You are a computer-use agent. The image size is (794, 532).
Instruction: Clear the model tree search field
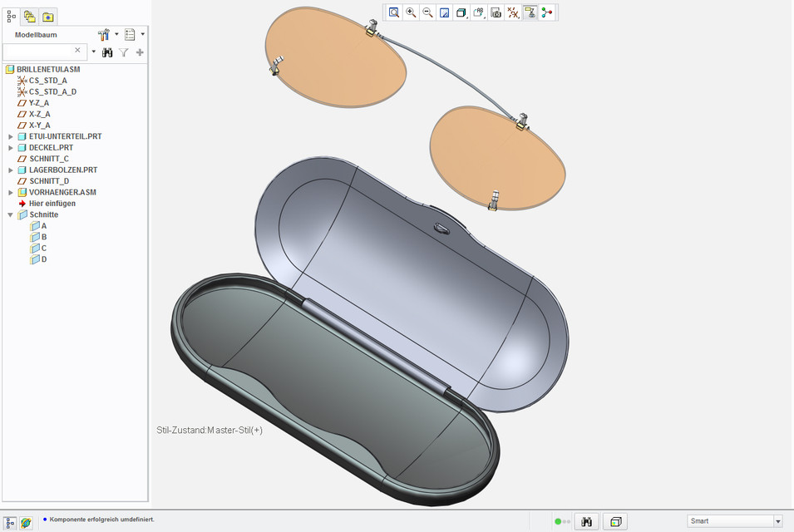click(x=77, y=51)
